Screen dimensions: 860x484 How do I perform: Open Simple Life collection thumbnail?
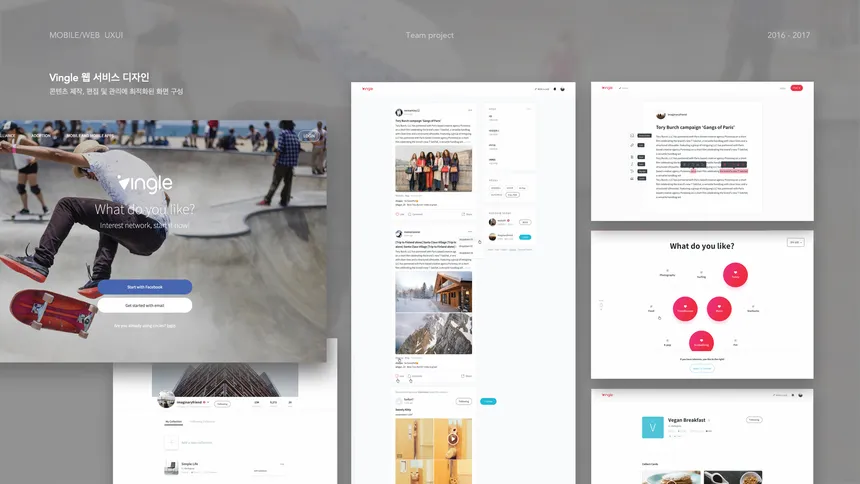coord(171,467)
